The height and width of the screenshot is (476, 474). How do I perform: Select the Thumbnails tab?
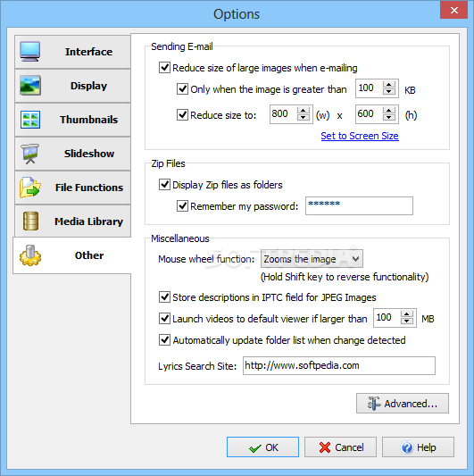point(72,120)
